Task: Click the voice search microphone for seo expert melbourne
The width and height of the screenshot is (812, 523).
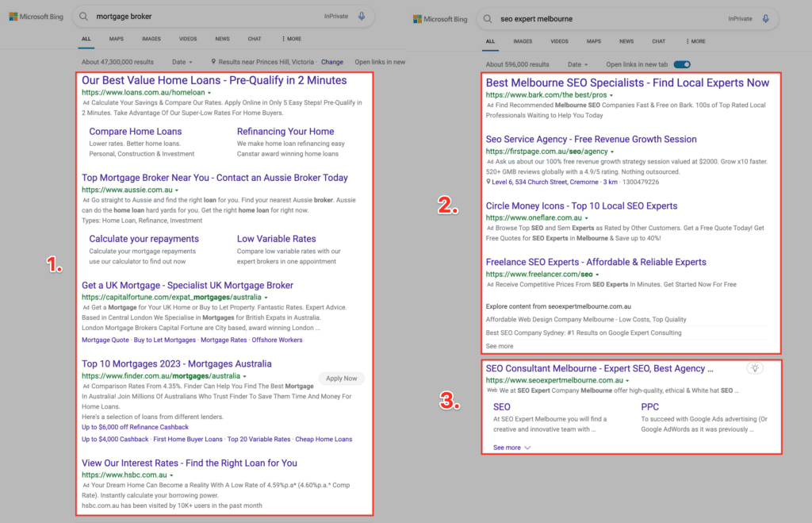Action: tap(766, 18)
